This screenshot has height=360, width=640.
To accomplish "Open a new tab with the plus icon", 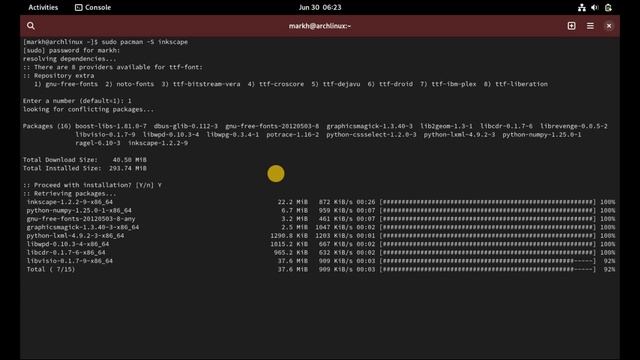I will point(571,26).
